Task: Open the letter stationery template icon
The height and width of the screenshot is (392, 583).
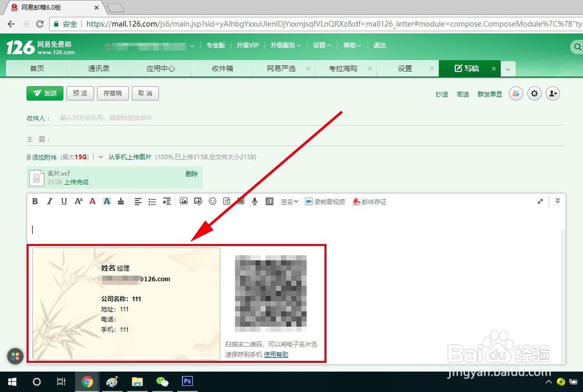Action: pos(226,202)
